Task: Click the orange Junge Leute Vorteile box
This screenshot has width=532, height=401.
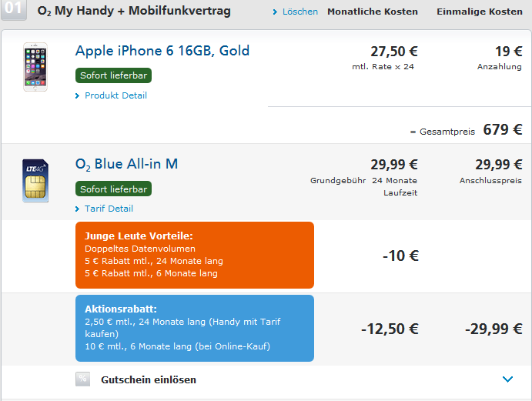Action: pyautogui.click(x=195, y=255)
